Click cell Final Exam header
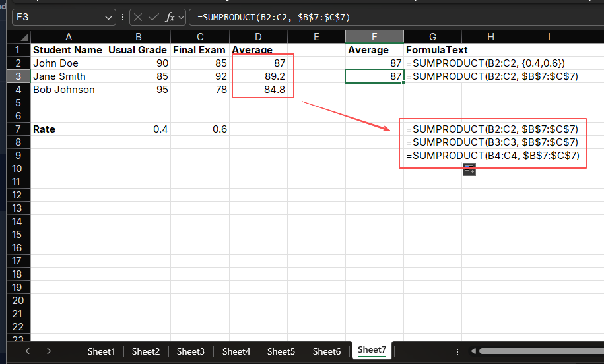Screen dimensions: 604x364 coord(200,50)
